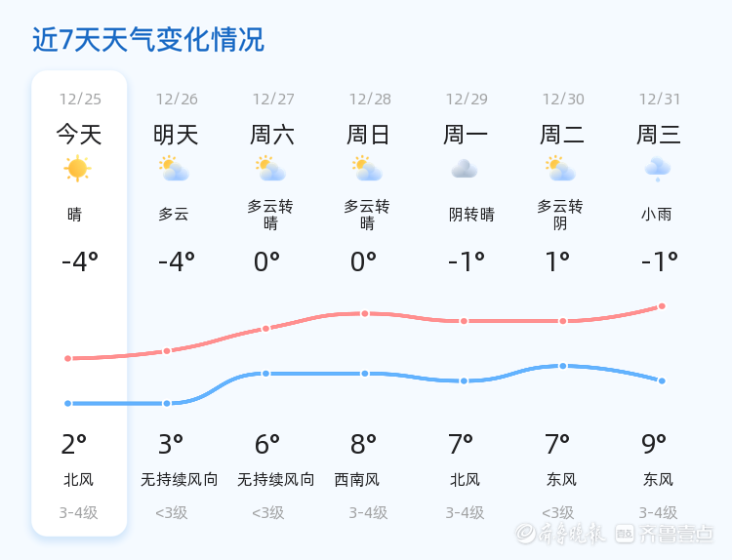Screen dimensions: 732x560
Task: Click the 12/29 date label
Action: point(467,99)
